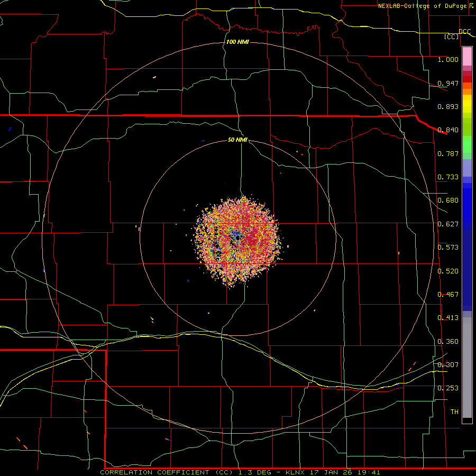Click the 0.733 scale value
This screenshot has width=476, height=476.
click(x=448, y=177)
